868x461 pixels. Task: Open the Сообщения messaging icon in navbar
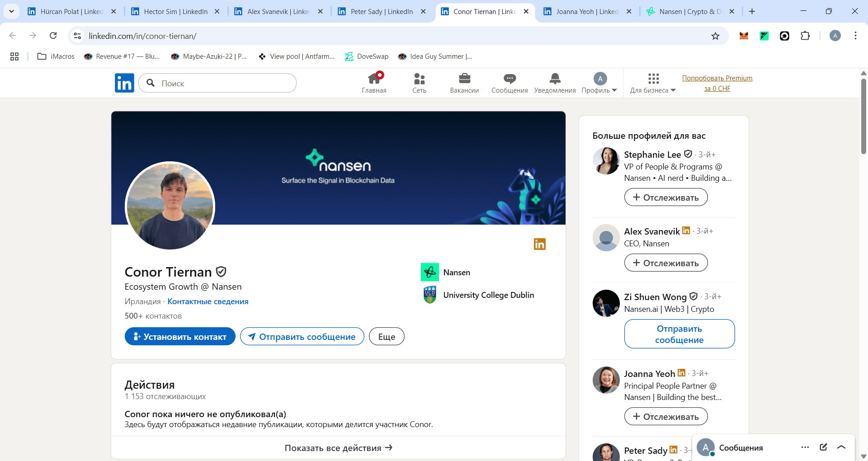[x=509, y=83]
